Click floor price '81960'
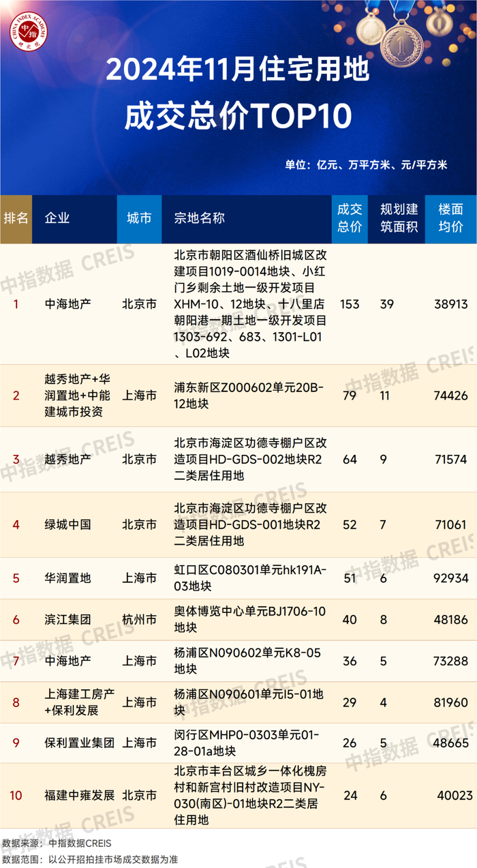Viewport: 477px width, 868px height. pyautogui.click(x=450, y=702)
